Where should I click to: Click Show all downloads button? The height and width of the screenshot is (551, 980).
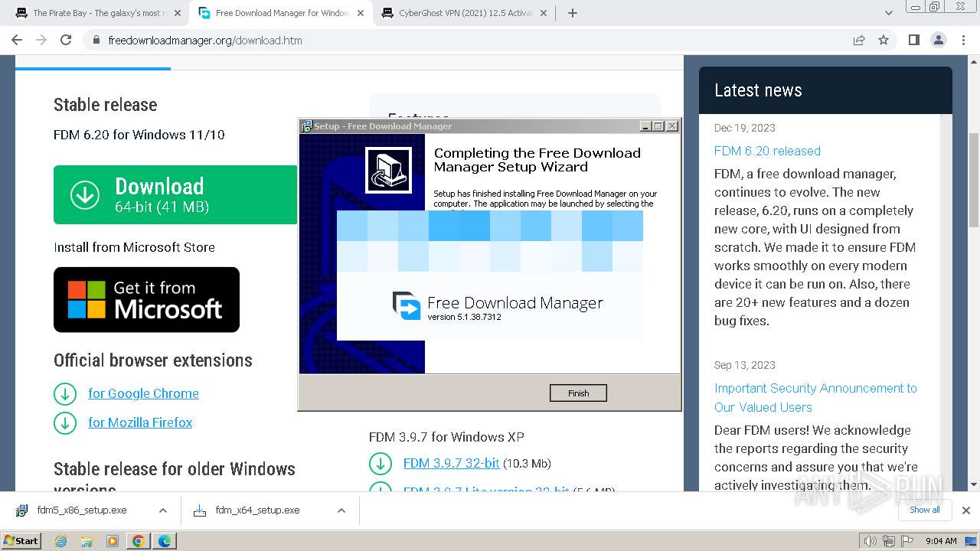point(924,510)
